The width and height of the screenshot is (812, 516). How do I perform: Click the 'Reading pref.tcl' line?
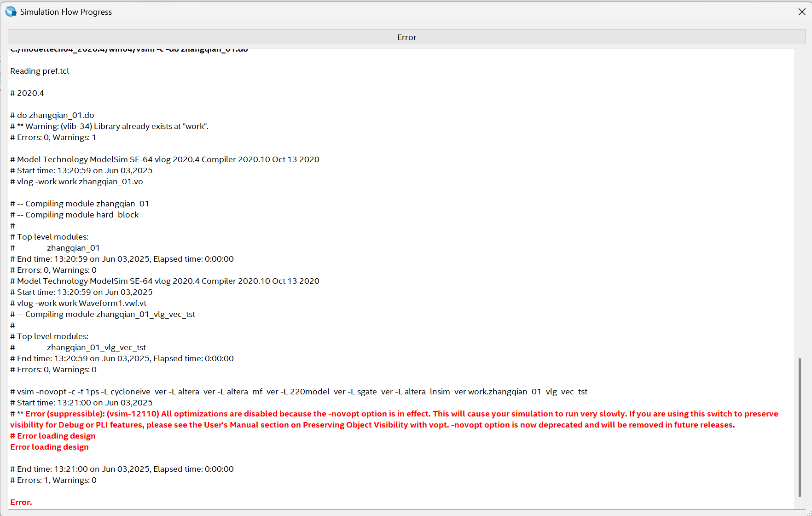[x=40, y=71]
